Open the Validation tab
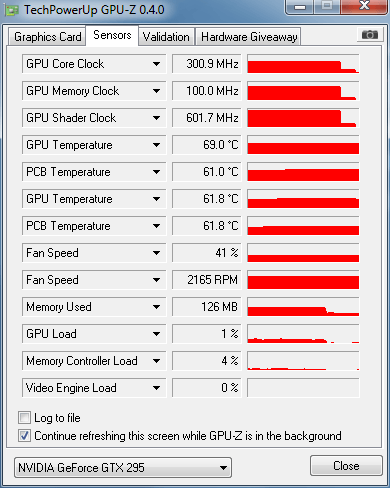Image resolution: width=390 pixels, height=488 pixels. 166,37
